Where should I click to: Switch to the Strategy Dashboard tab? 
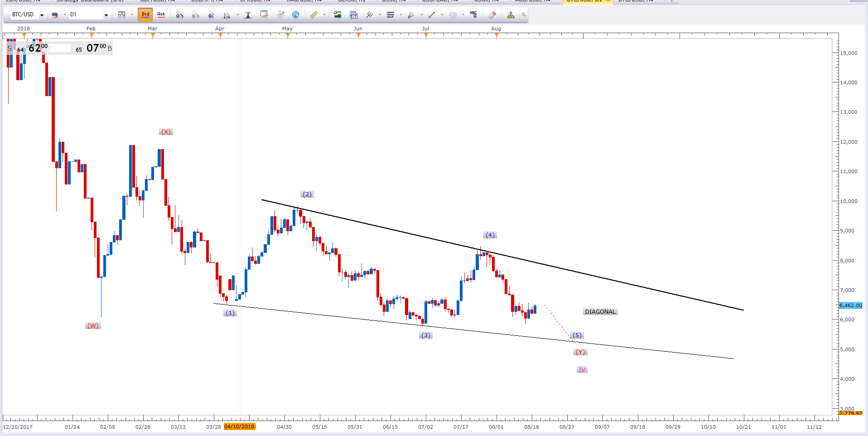tap(90, 1)
